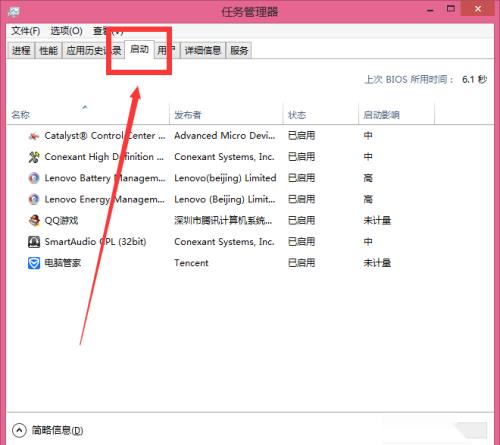Image resolution: width=500 pixels, height=445 pixels.
Task: Switch to the 性能 tab
Action: 48,50
